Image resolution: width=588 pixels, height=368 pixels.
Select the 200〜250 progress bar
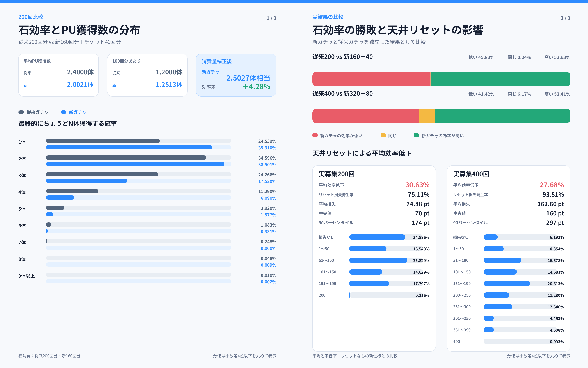tap(496, 295)
